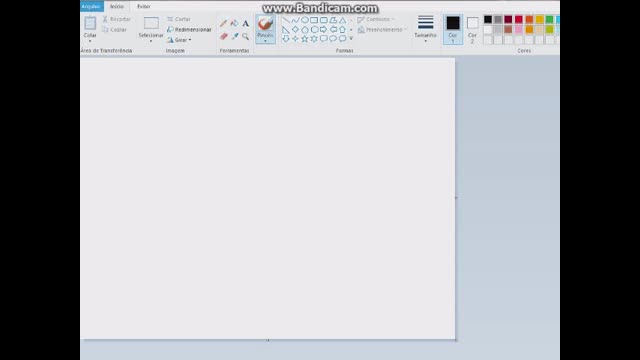Select the Text tool
This screenshot has width=640, height=360.
coord(245,24)
